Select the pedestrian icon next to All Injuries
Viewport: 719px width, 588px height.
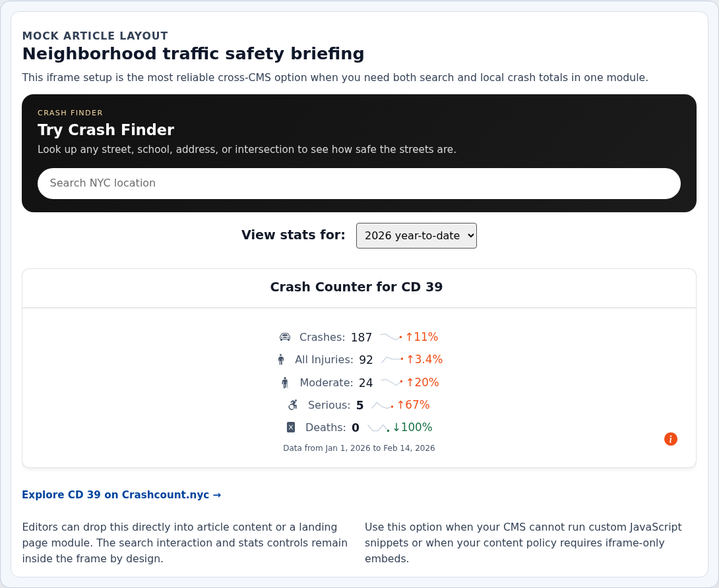click(281, 359)
